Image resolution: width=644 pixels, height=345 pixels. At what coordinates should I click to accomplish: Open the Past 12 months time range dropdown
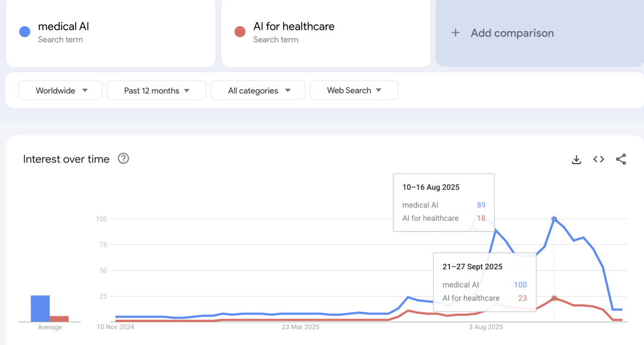point(156,91)
